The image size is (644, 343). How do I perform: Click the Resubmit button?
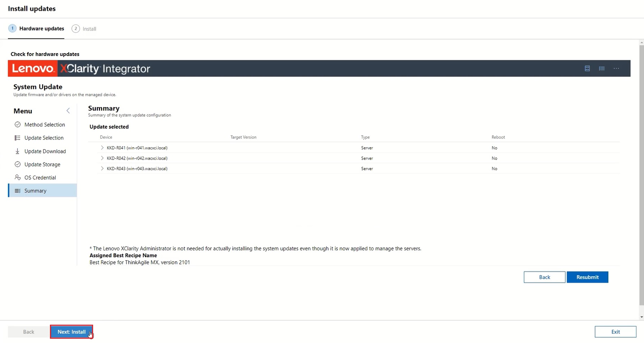click(x=588, y=277)
